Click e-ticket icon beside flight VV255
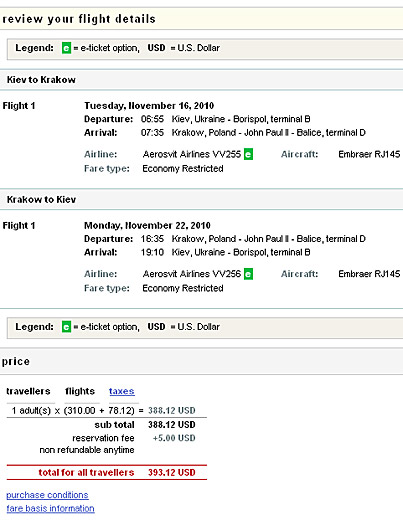This screenshot has height=525, width=403. pyautogui.click(x=248, y=154)
